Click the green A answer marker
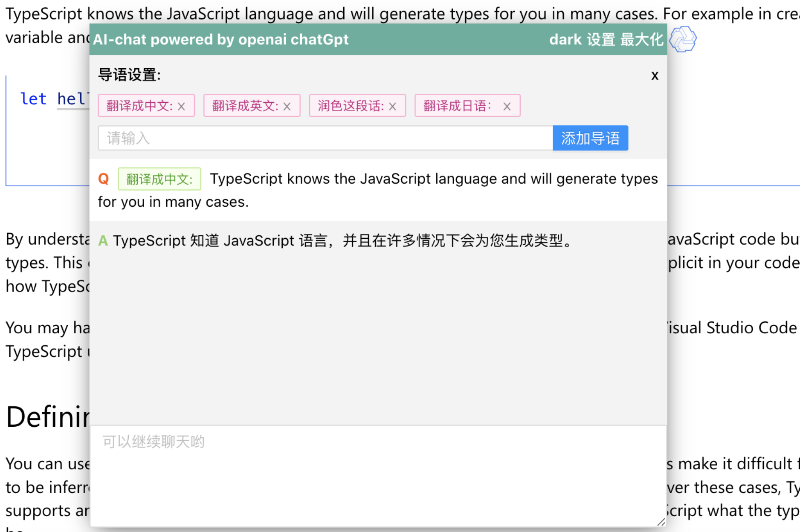The height and width of the screenshot is (532, 800). (103, 241)
